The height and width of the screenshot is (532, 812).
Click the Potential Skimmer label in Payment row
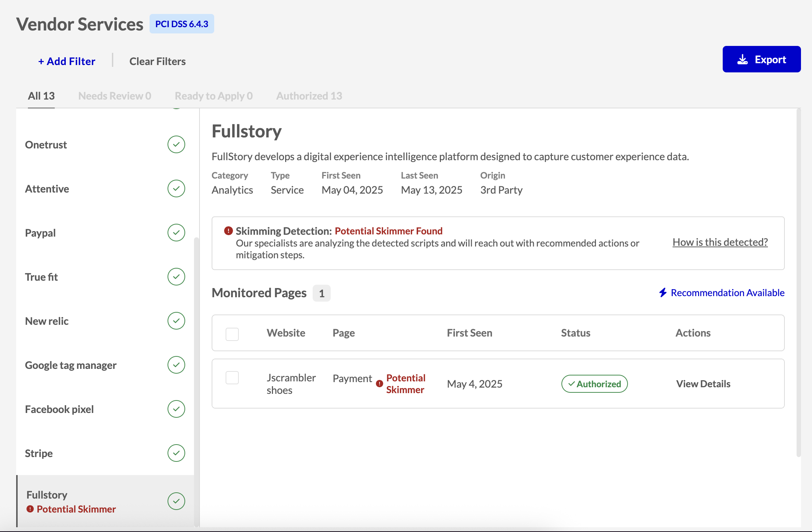click(406, 384)
